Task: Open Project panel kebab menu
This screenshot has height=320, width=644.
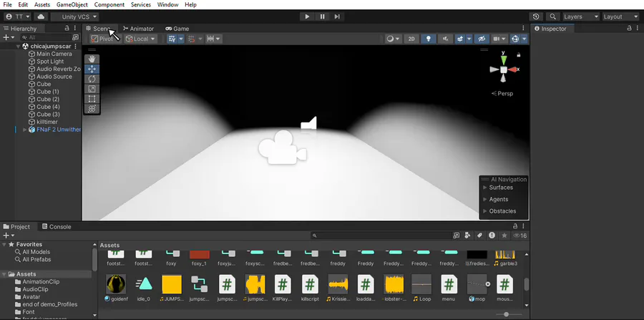Action: pyautogui.click(x=523, y=226)
